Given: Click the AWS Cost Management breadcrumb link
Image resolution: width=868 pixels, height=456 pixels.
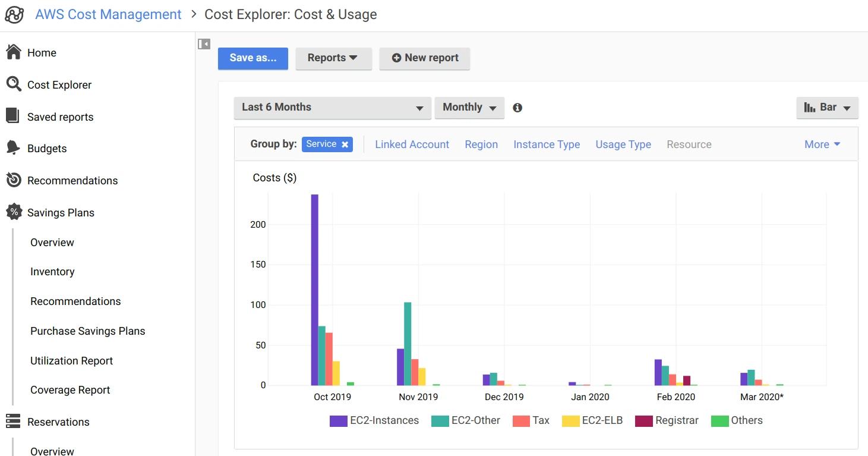Looking at the screenshot, I should pyautogui.click(x=108, y=14).
